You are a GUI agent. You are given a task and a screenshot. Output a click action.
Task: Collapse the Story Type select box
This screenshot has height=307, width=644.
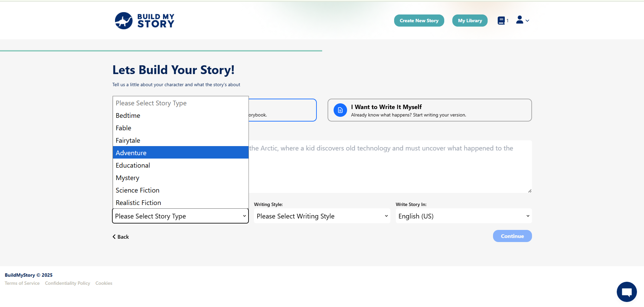(180, 216)
